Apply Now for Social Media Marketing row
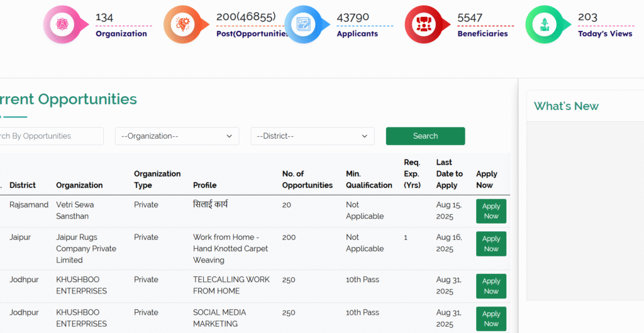644x333 pixels. [491, 319]
